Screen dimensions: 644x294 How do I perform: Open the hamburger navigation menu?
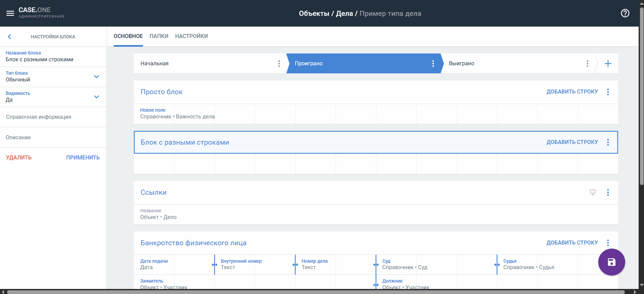point(10,13)
